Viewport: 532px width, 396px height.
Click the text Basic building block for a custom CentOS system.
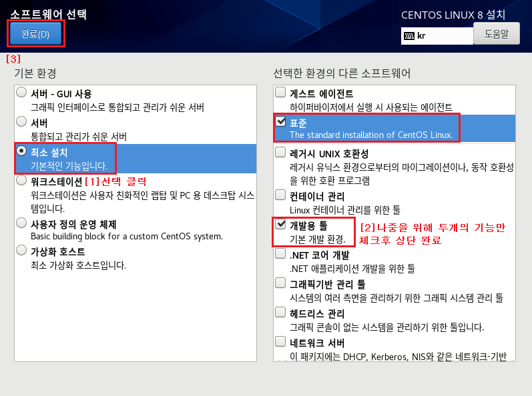tap(127, 236)
